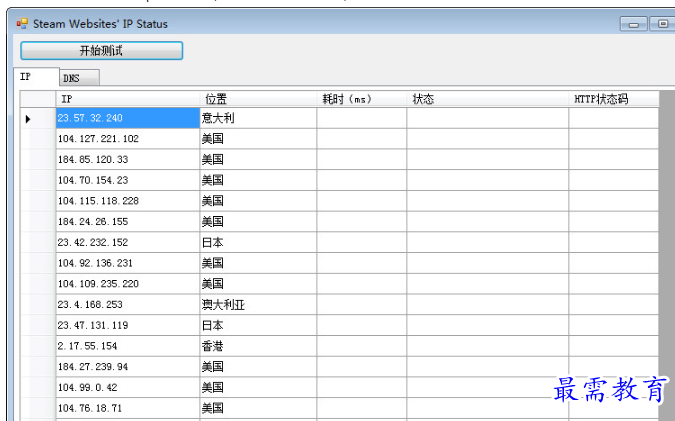Viewport: 675px width, 421px height.
Task: Click 状态 cell in 104.127.221.102 row
Action: coord(488,139)
